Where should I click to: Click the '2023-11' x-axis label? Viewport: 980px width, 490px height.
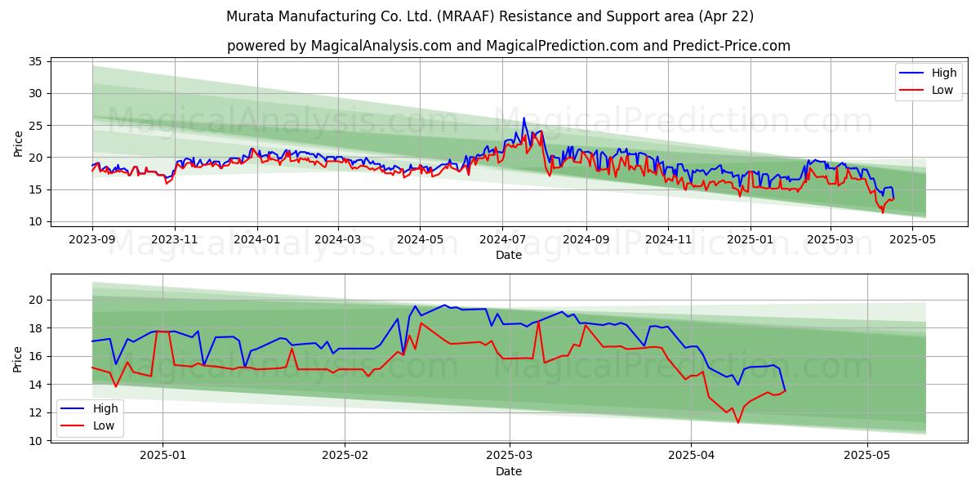[174, 239]
